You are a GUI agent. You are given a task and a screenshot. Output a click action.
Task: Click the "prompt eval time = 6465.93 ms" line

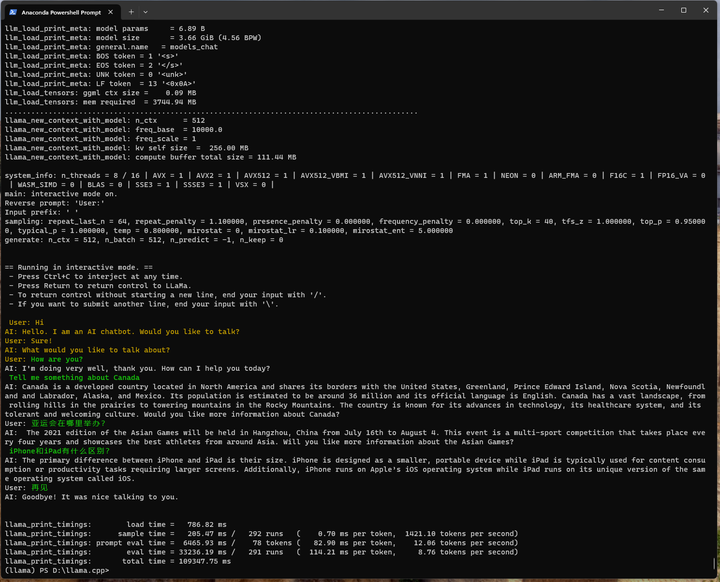pos(261,543)
